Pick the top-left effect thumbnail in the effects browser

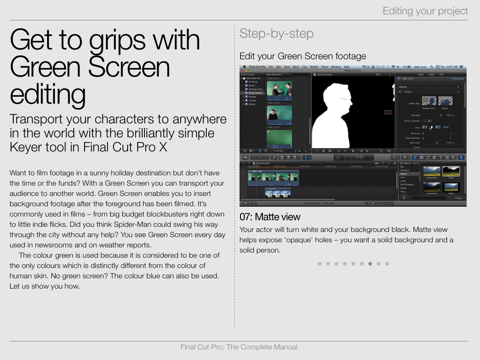coord(431,172)
